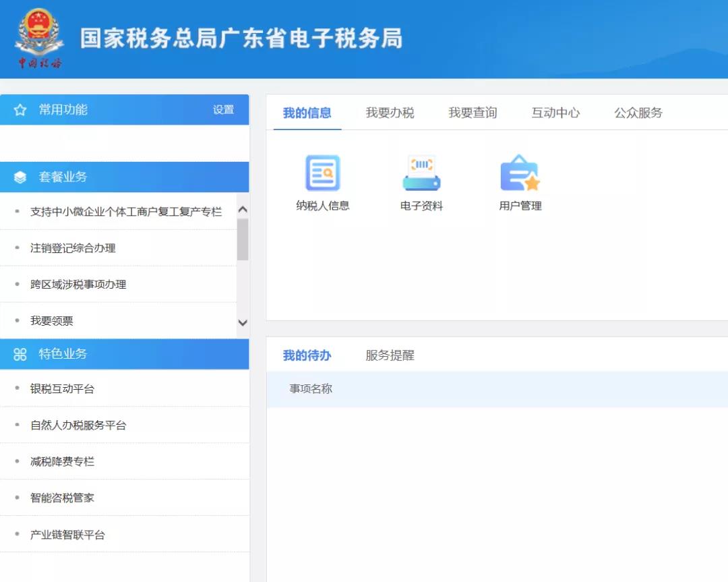Open 减税降费专栏
Image resolution: width=728 pixels, height=582 pixels.
click(x=62, y=462)
